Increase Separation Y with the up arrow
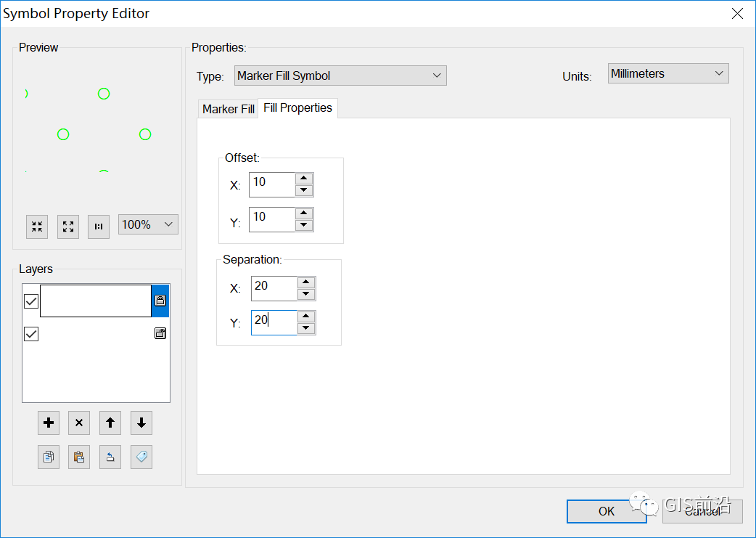 click(x=306, y=317)
